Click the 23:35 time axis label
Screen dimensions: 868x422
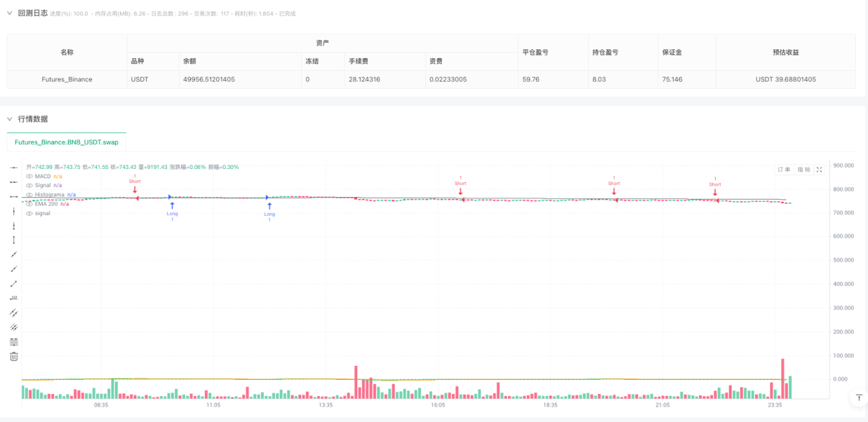point(775,405)
